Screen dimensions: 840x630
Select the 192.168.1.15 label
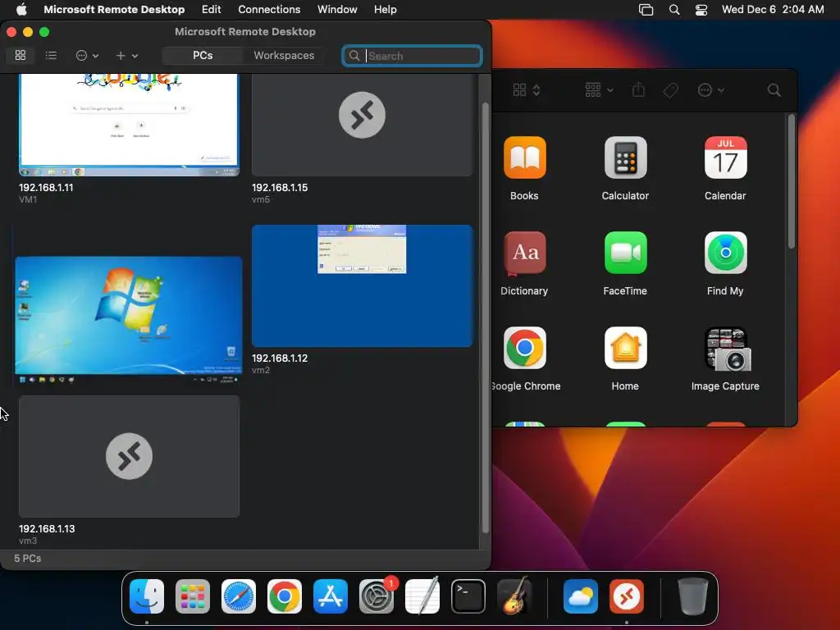pyautogui.click(x=280, y=188)
